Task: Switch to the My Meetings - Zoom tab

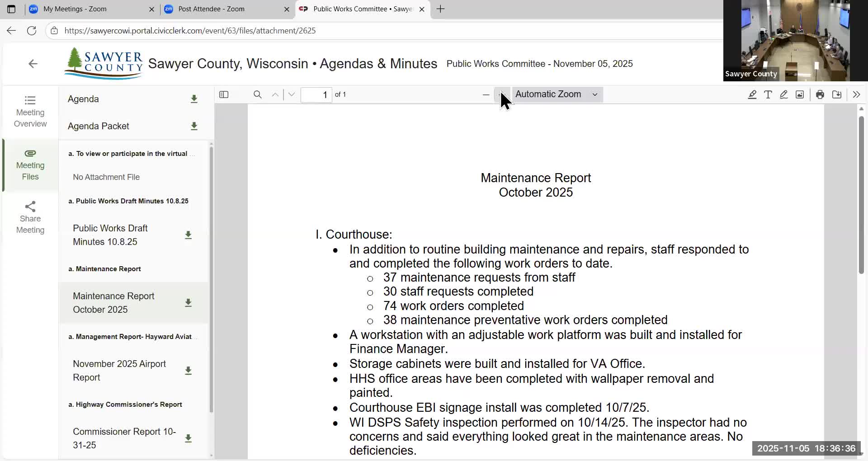Action: [x=75, y=9]
